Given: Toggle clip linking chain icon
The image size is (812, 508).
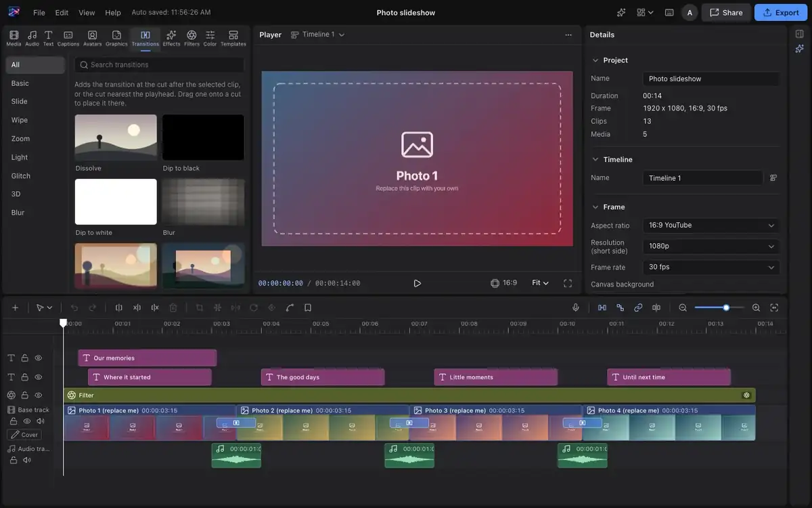Looking at the screenshot, I should click(x=638, y=308).
